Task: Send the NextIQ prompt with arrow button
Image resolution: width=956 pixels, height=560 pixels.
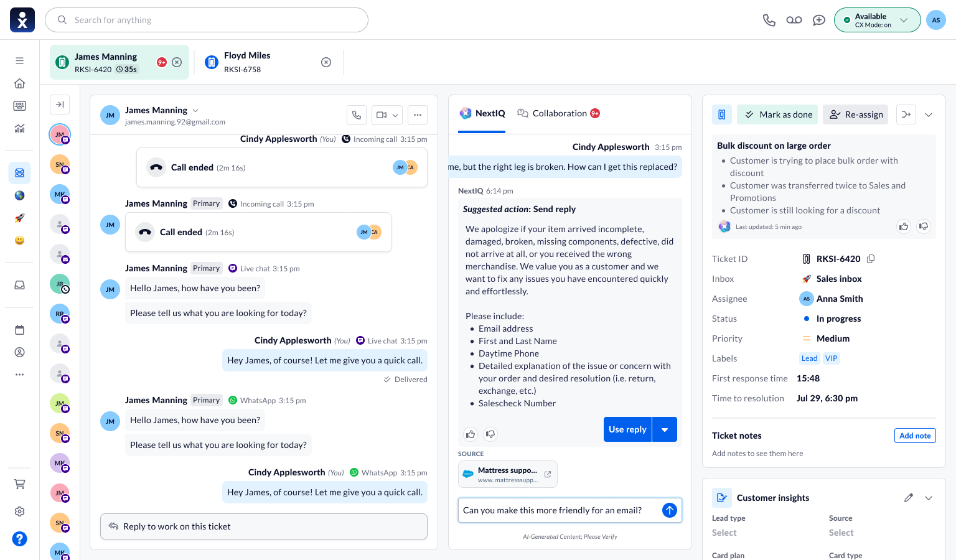Action: click(670, 510)
